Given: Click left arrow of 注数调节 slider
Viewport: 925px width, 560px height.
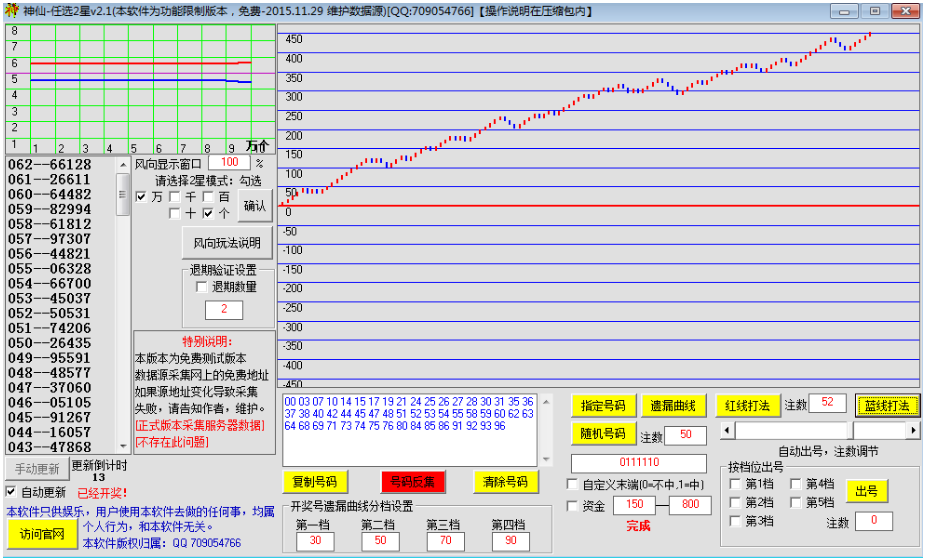Looking at the screenshot, I should (x=727, y=431).
